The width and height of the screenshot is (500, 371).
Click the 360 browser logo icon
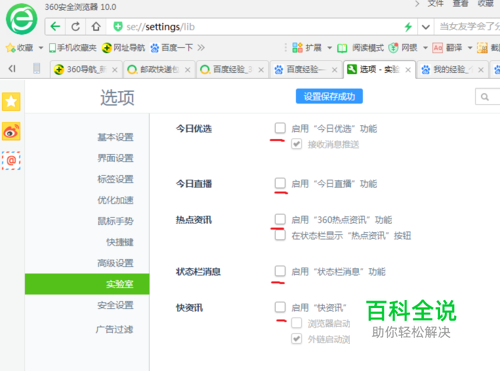pos(22,19)
